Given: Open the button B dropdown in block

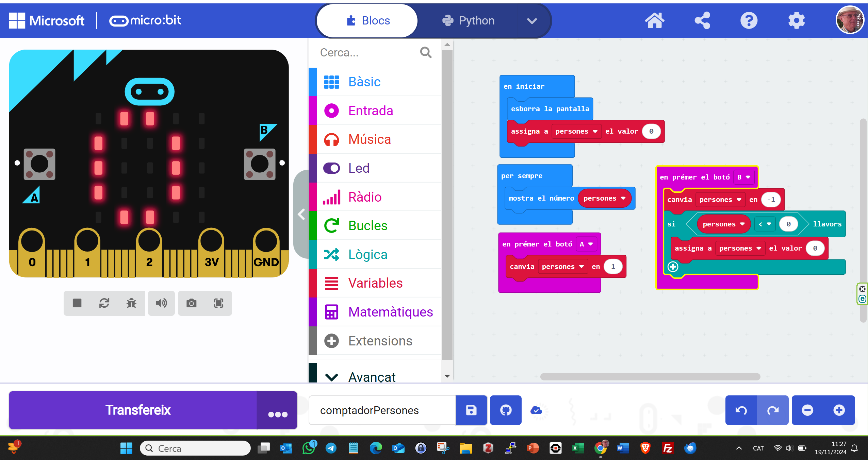Looking at the screenshot, I should (x=744, y=177).
